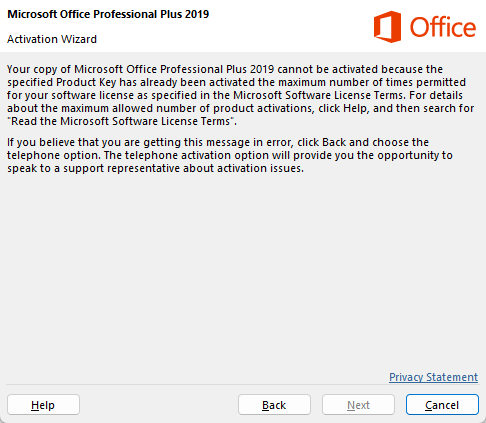The width and height of the screenshot is (486, 423).
Task: Click the horizontal separator line above the buttons
Action: [243, 385]
